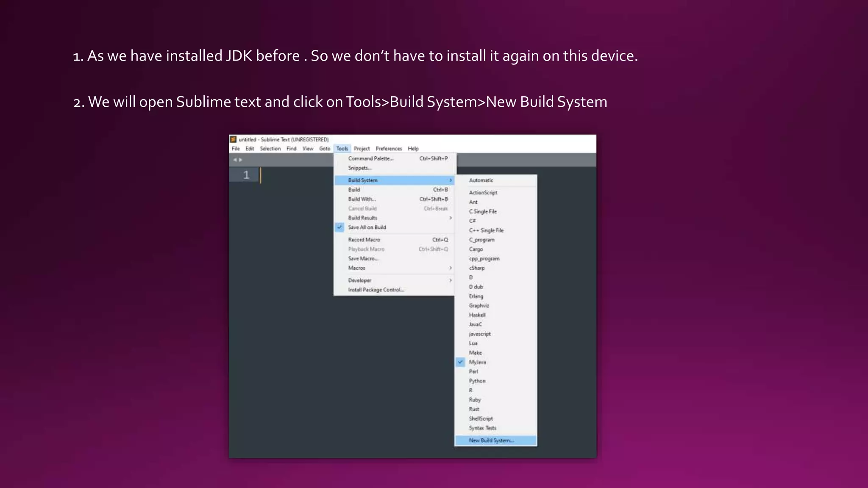Screen dimensions: 868x488
Task: Select Make build system
Action: coord(496,352)
